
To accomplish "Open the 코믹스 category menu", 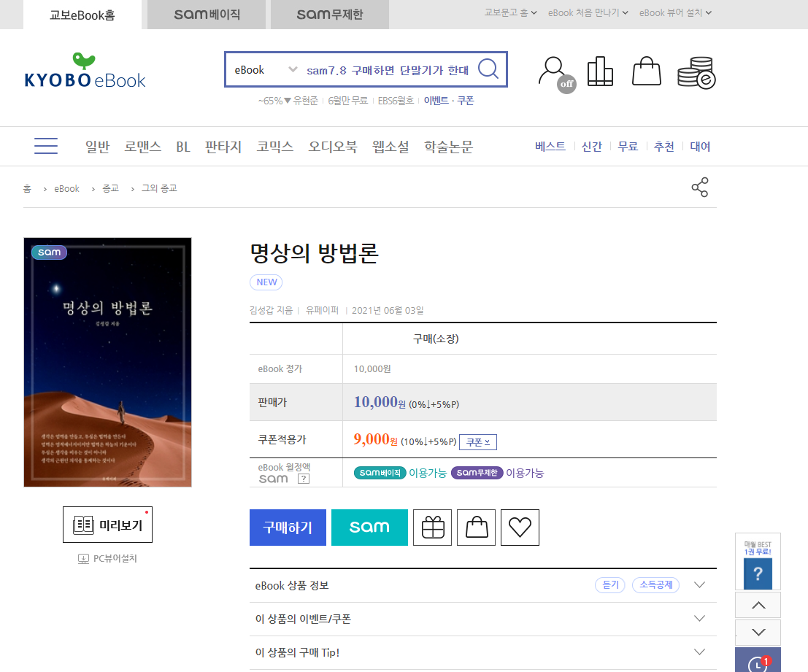I will point(275,147).
